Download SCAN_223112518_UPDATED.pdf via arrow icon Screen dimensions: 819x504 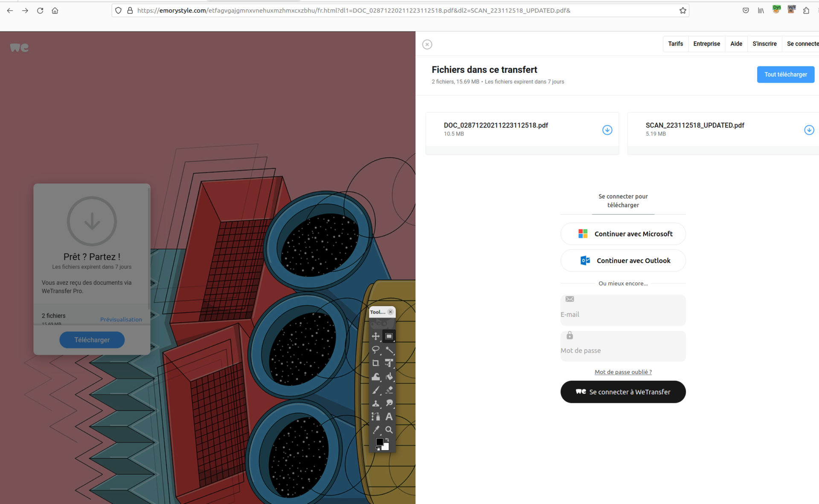click(809, 130)
